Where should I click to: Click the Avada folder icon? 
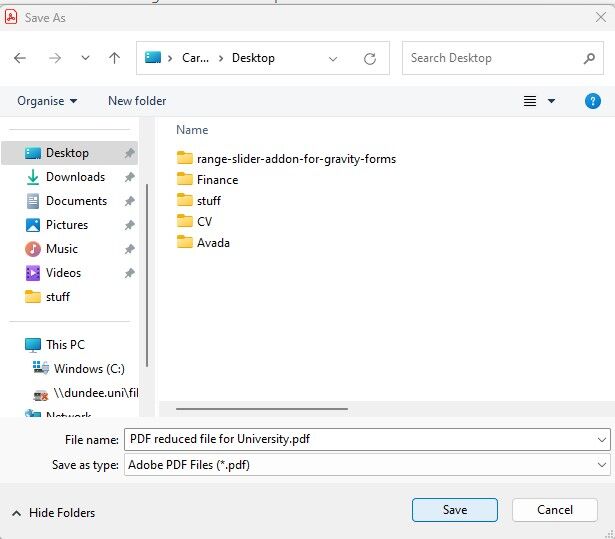(185, 242)
